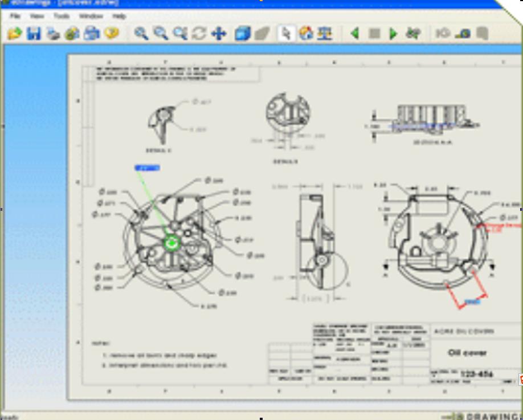Select the Pan tool with four arrows

(219, 34)
